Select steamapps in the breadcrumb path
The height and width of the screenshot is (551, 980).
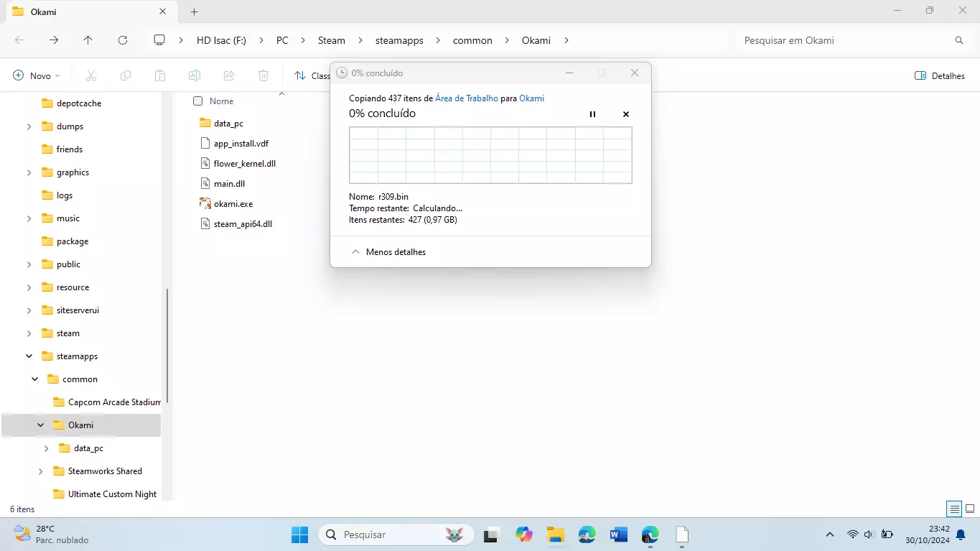pos(399,40)
